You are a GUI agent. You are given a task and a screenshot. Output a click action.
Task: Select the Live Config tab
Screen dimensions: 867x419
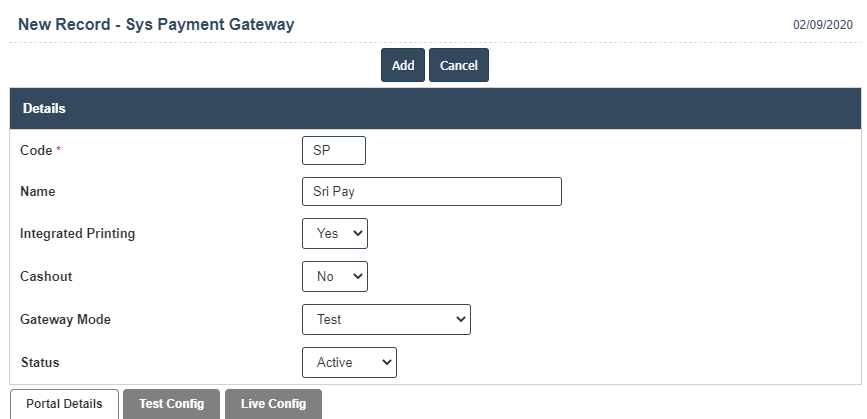coord(273,404)
